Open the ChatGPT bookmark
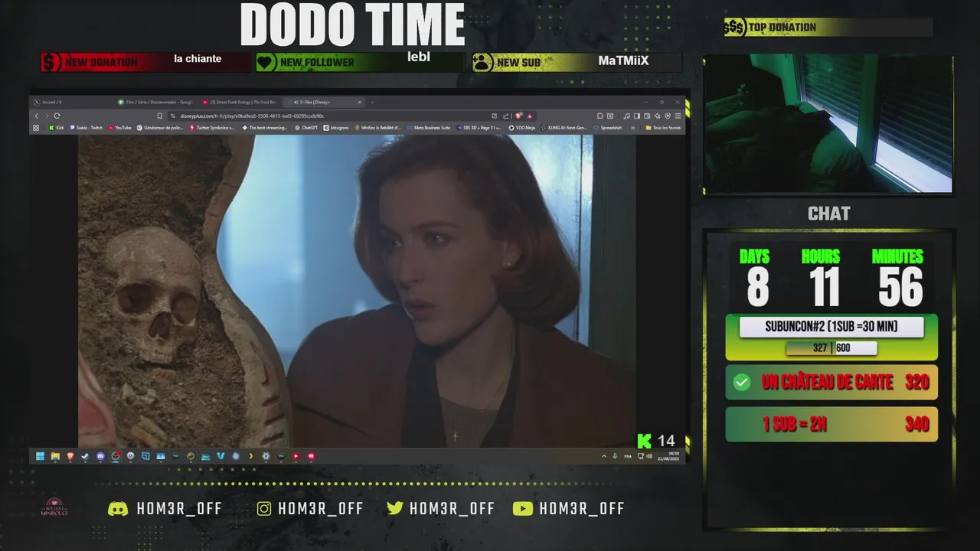This screenshot has width=980, height=551. (306, 128)
